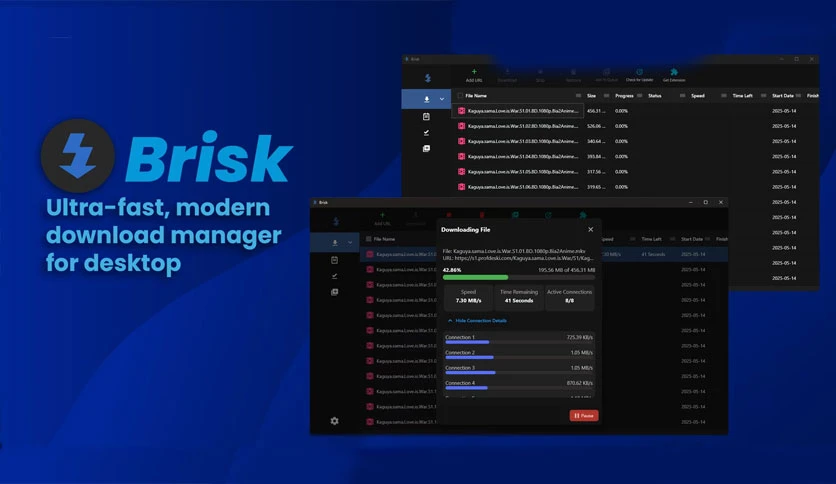Viewport: 836px width, 484px height.
Task: Click the Get Extension puzzle icon in the back window
Action: pos(674,72)
